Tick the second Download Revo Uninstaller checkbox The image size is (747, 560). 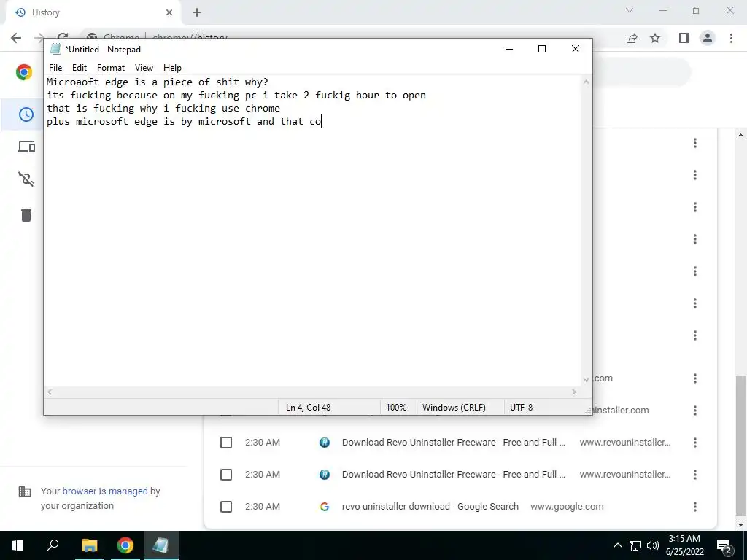[226, 475]
